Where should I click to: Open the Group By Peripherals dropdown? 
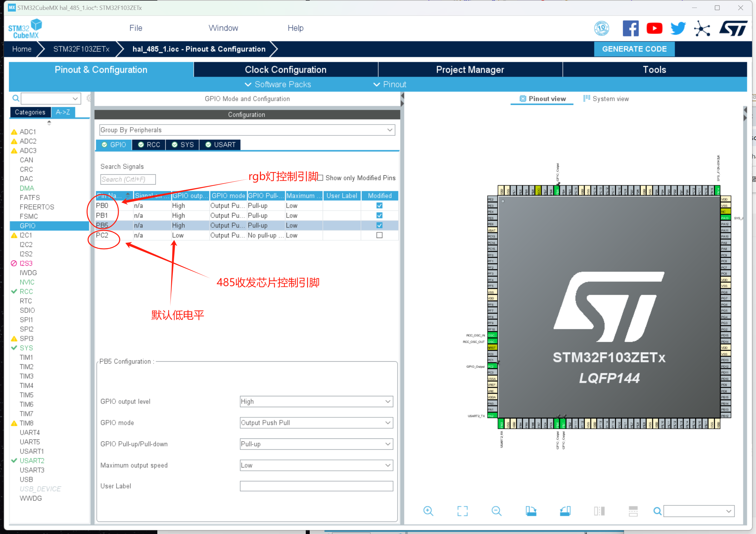(x=247, y=130)
